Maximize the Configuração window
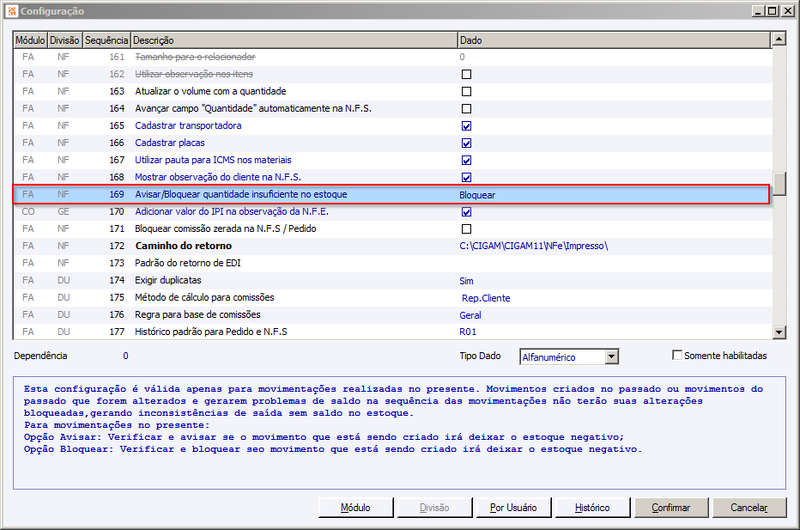Viewport: 800px width, 530px height. pyautogui.click(x=772, y=11)
